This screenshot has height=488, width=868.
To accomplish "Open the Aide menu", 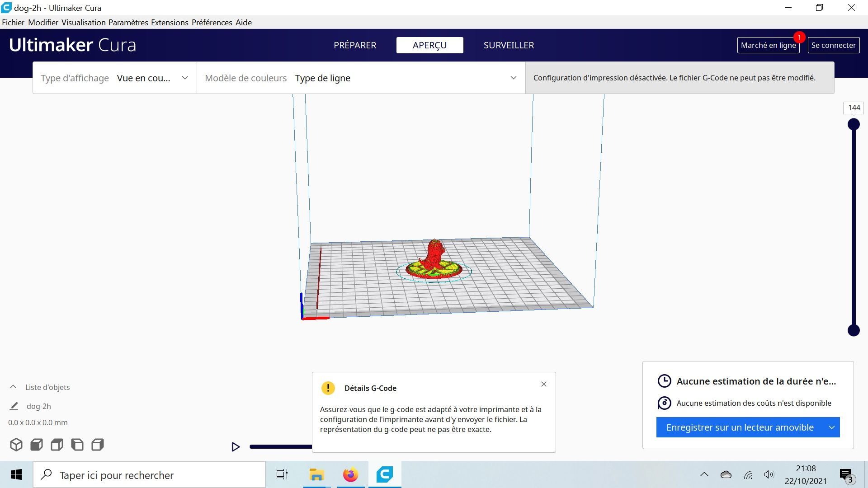I will point(244,23).
